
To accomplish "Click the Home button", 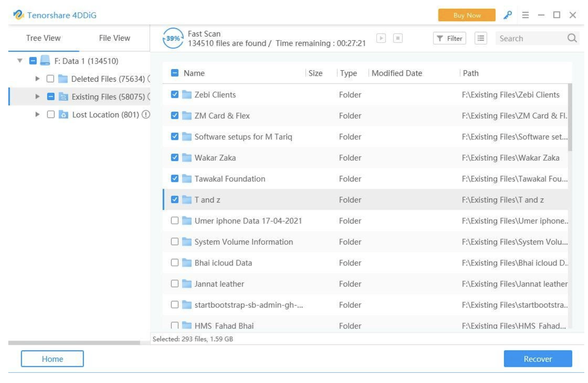I will click(52, 359).
